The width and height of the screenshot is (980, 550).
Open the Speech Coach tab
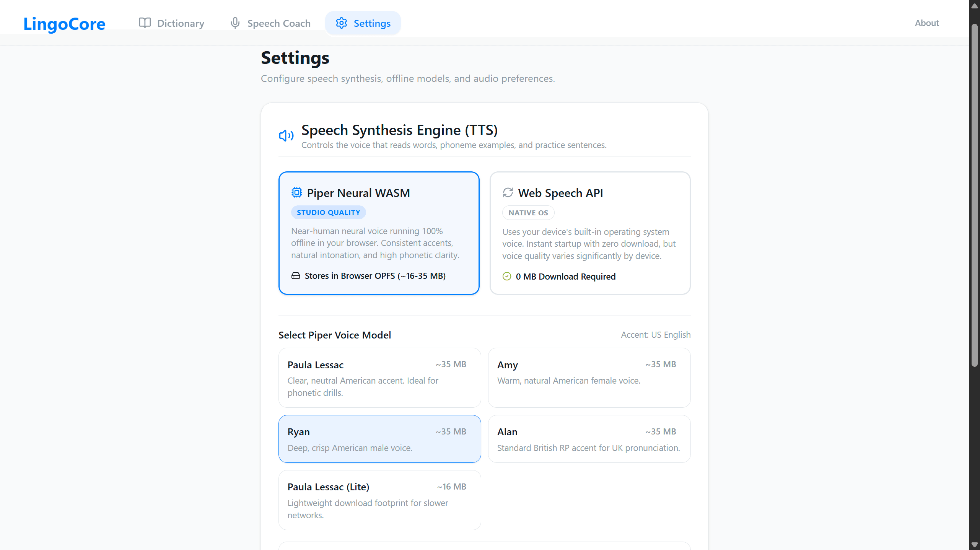tap(270, 23)
